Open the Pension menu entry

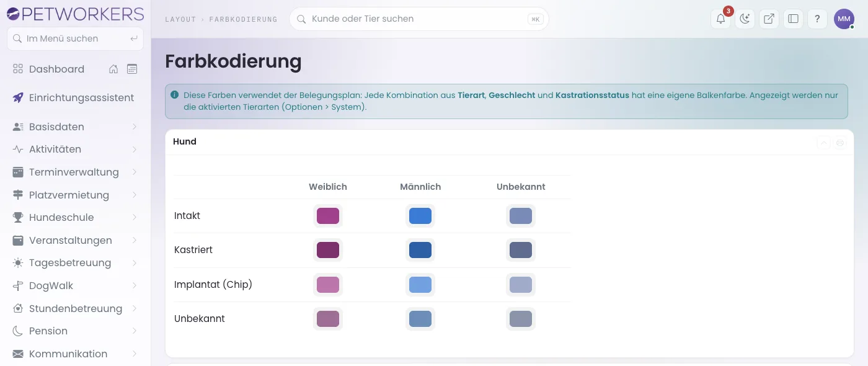click(75, 331)
